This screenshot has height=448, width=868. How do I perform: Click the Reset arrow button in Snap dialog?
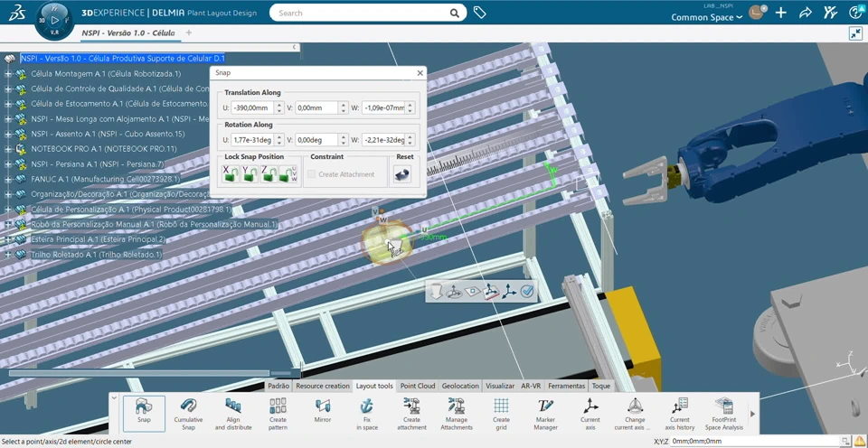[403, 174]
